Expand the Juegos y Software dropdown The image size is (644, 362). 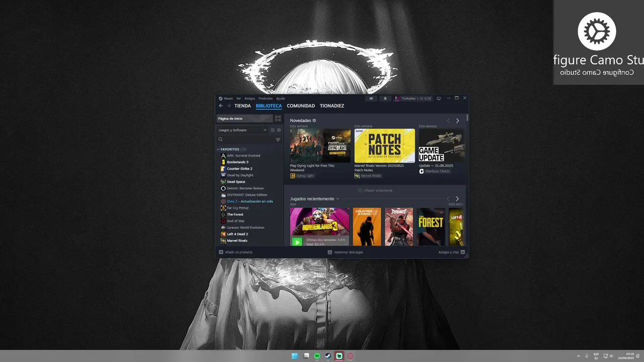coord(243,130)
